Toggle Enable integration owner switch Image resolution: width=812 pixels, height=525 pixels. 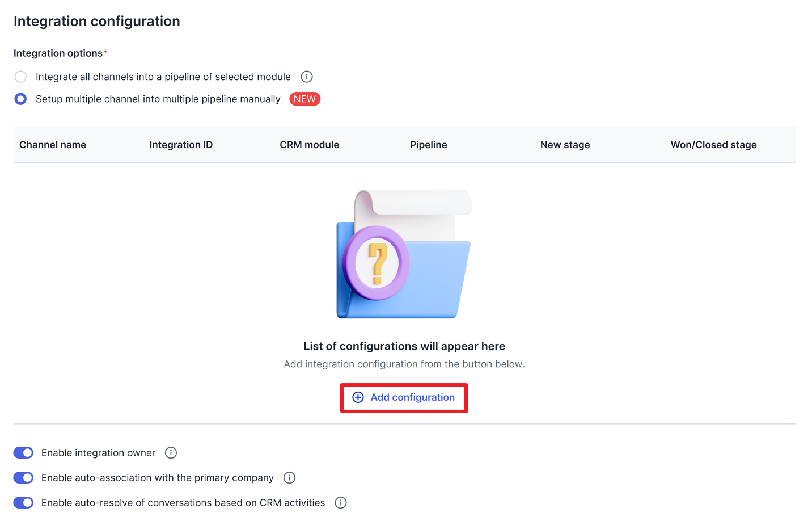[23, 452]
